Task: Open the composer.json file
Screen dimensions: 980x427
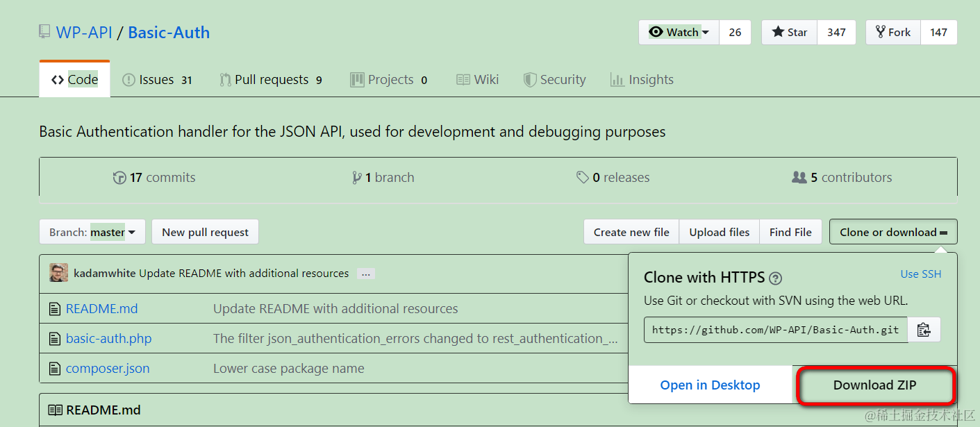Action: [108, 369]
